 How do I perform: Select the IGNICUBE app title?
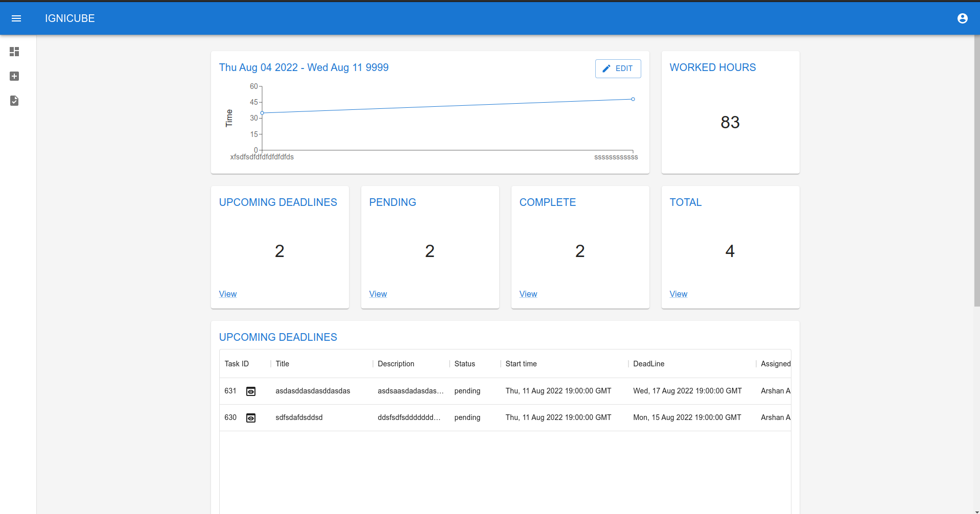(x=70, y=18)
